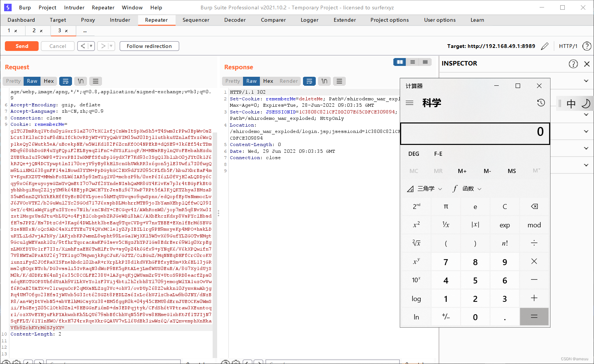Click the orange Send button
Image resolution: width=594 pixels, height=364 pixels.
click(x=22, y=46)
